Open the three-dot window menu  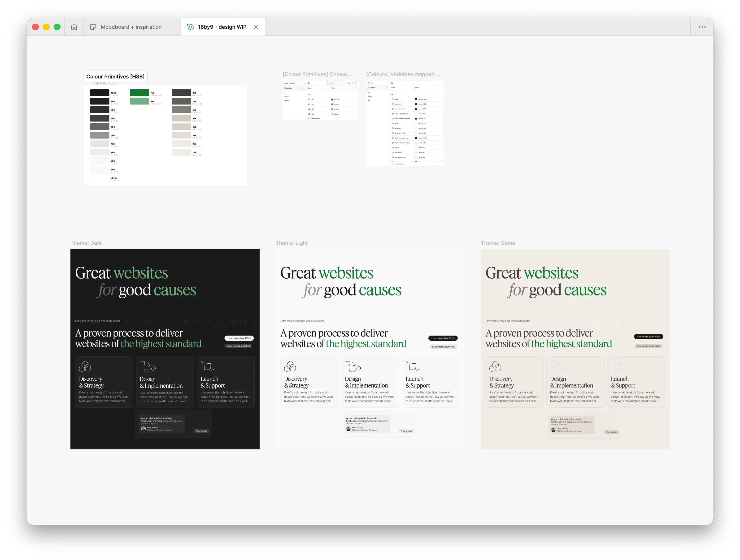click(x=702, y=27)
